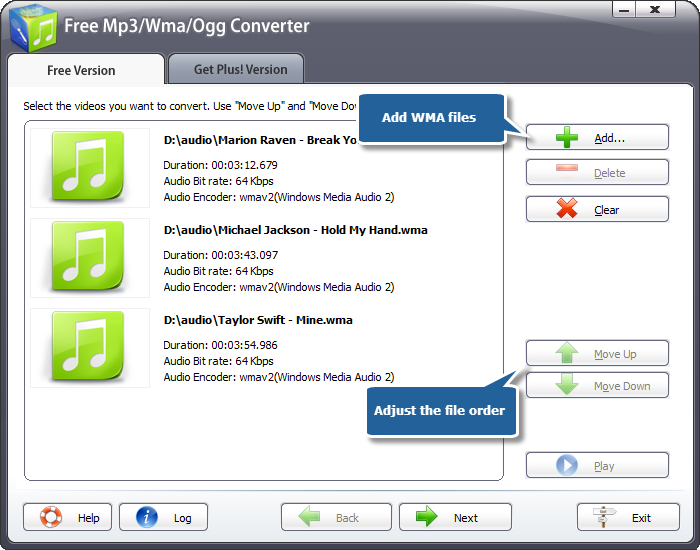Click Audio Bit rate of Taylor Swift file
This screenshot has height=550, width=700.
pyautogui.click(x=218, y=361)
